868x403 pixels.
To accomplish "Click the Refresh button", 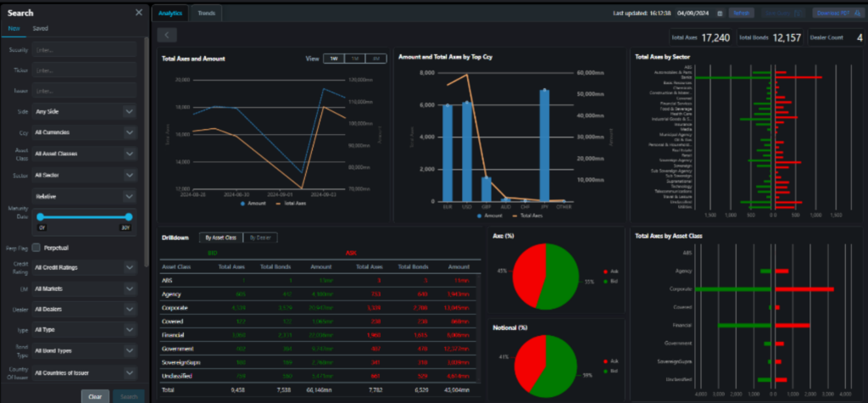I will point(741,14).
